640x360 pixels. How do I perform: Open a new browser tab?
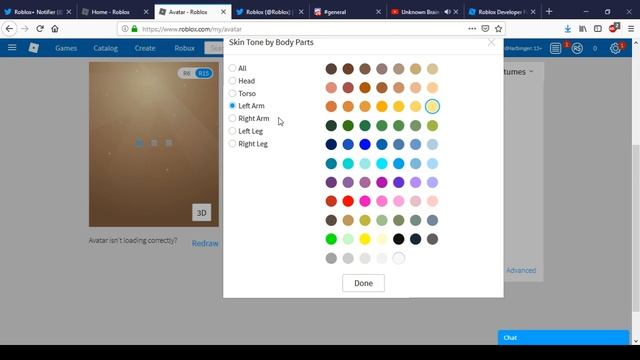[549, 11]
